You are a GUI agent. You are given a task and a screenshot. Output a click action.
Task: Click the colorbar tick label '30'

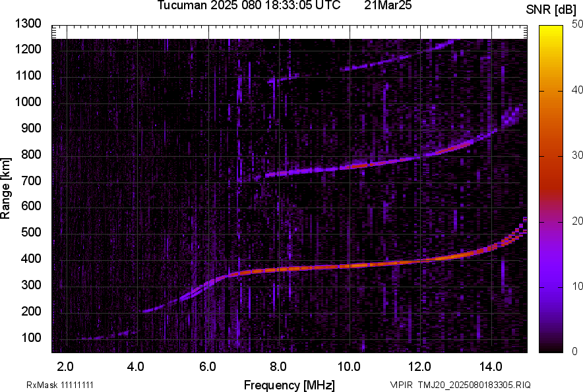577,155
